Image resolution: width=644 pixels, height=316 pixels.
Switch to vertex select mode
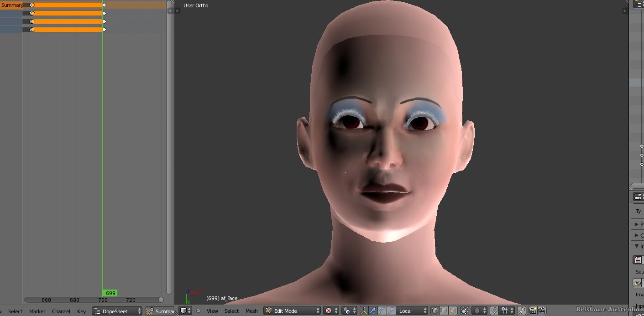click(x=435, y=311)
